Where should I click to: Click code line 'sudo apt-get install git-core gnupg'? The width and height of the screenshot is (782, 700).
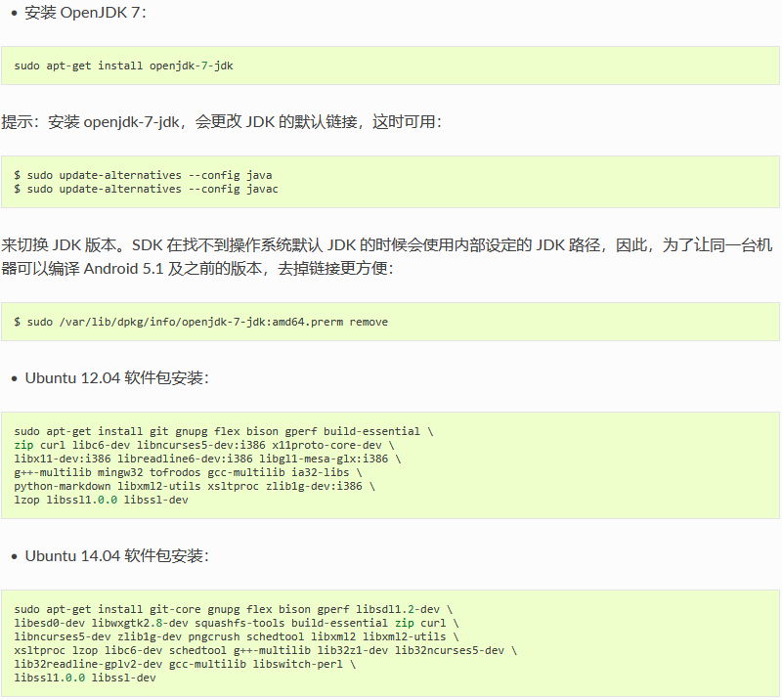pyautogui.click(x=234, y=610)
